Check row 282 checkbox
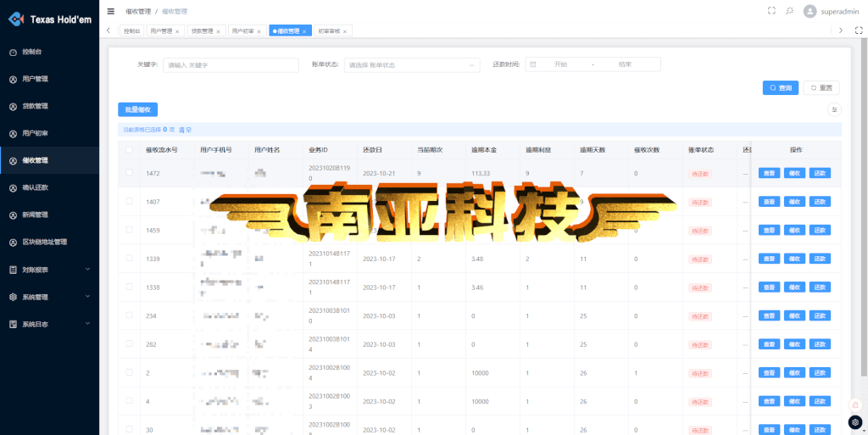This screenshot has width=868, height=435. pyautogui.click(x=129, y=343)
